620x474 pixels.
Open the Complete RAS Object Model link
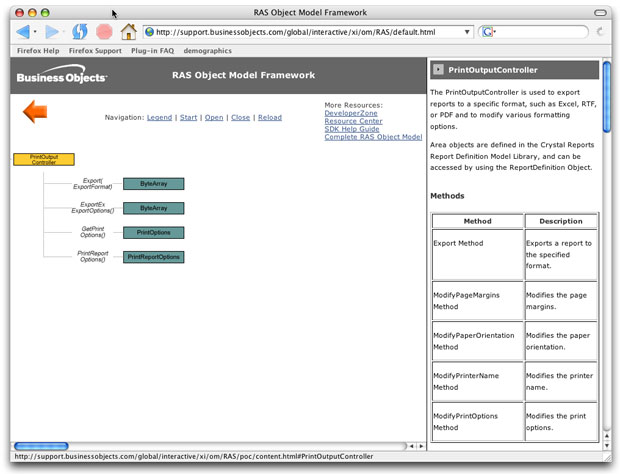point(373,137)
